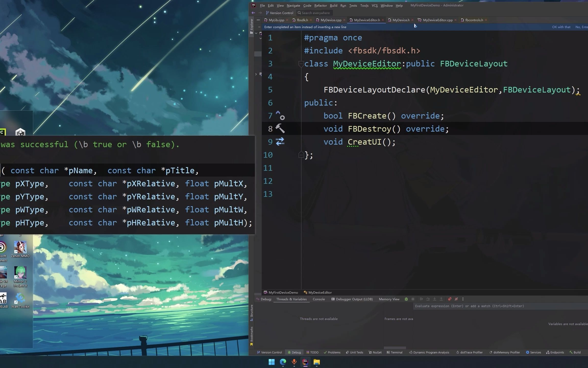Collapse the fold marker at the closing brace

point(301,155)
